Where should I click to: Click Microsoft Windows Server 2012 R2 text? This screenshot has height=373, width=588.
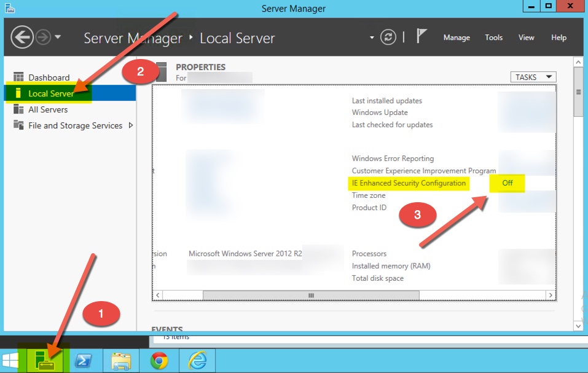pyautogui.click(x=245, y=254)
